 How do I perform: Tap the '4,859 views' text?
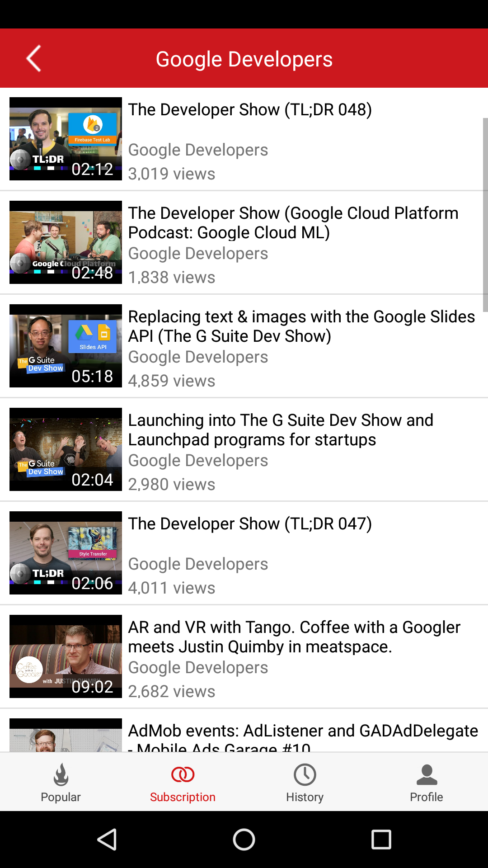[x=172, y=381]
